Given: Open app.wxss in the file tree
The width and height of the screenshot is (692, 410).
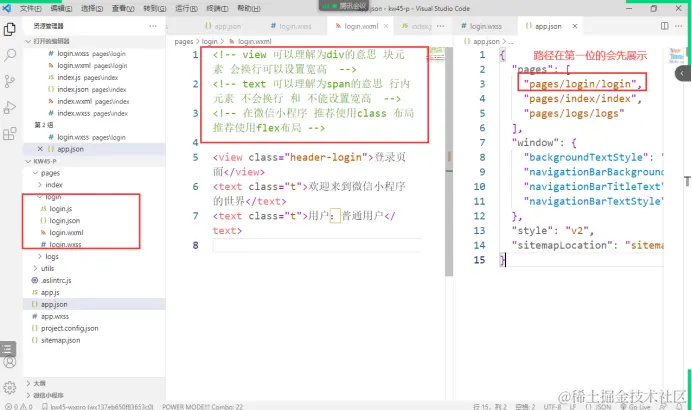Looking at the screenshot, I should [94, 316].
